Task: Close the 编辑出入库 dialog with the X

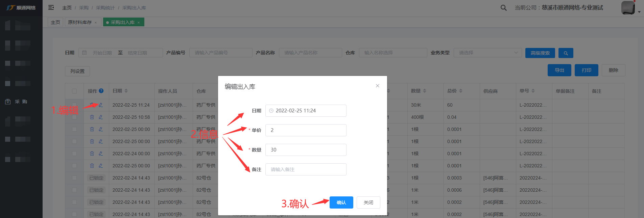Action: (377, 86)
